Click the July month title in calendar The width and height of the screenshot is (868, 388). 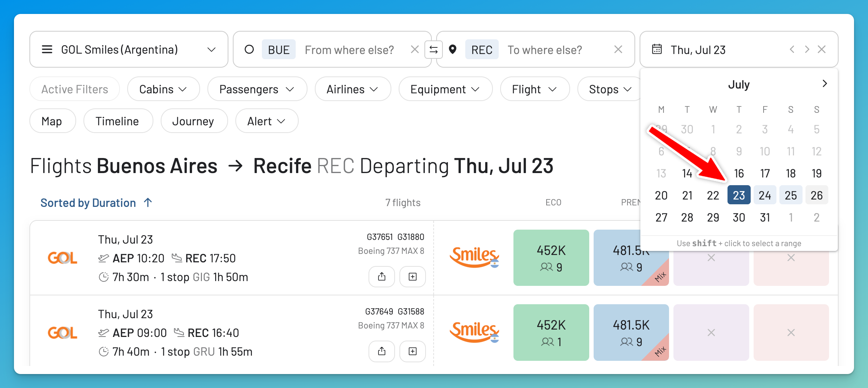(x=739, y=85)
